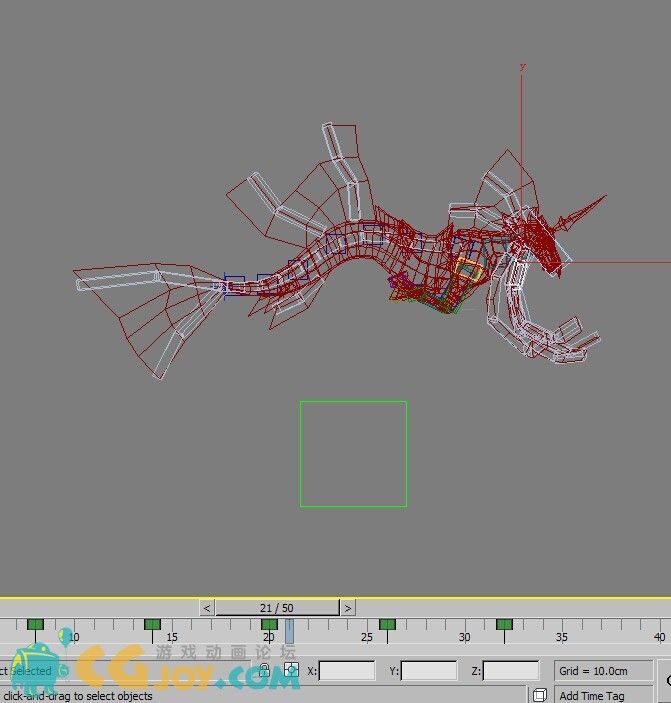
Task: Select the keyframe at frame 20
Action: tap(269, 625)
